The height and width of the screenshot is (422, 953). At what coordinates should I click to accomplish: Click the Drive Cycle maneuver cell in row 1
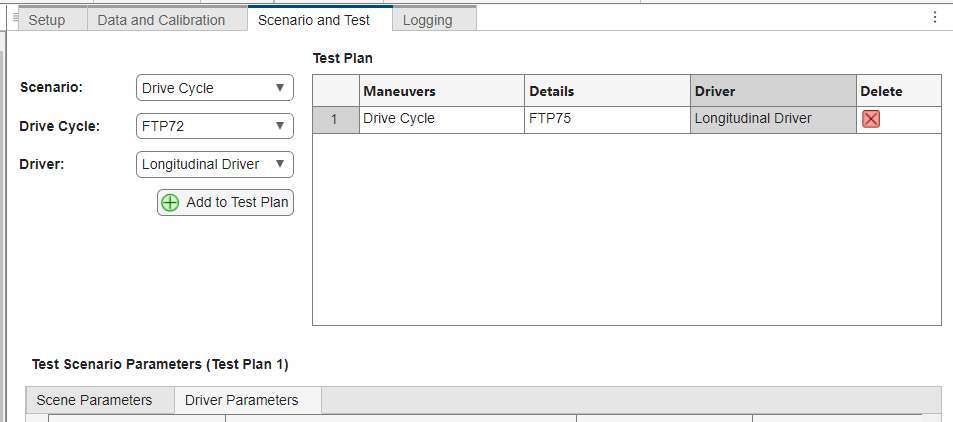point(442,119)
